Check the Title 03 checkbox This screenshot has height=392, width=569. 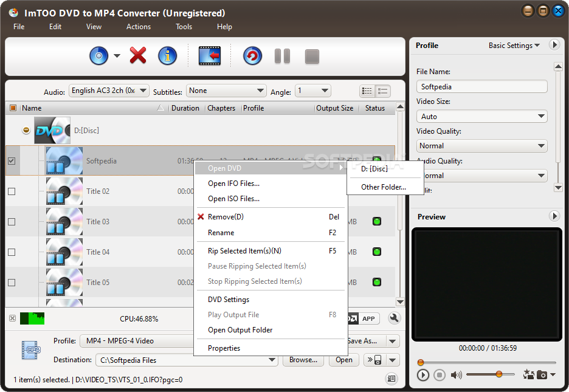(x=12, y=222)
